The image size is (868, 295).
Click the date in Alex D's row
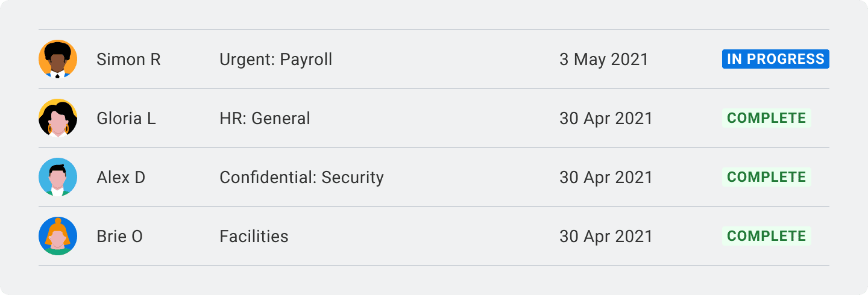click(606, 178)
